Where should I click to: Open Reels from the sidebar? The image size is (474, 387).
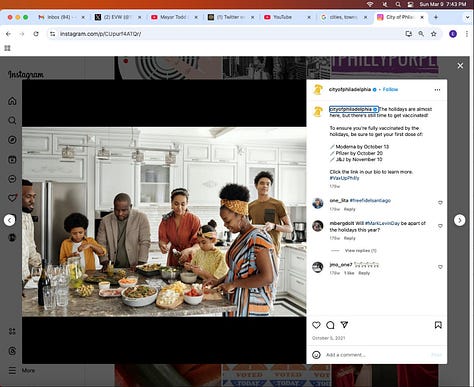click(x=12, y=159)
